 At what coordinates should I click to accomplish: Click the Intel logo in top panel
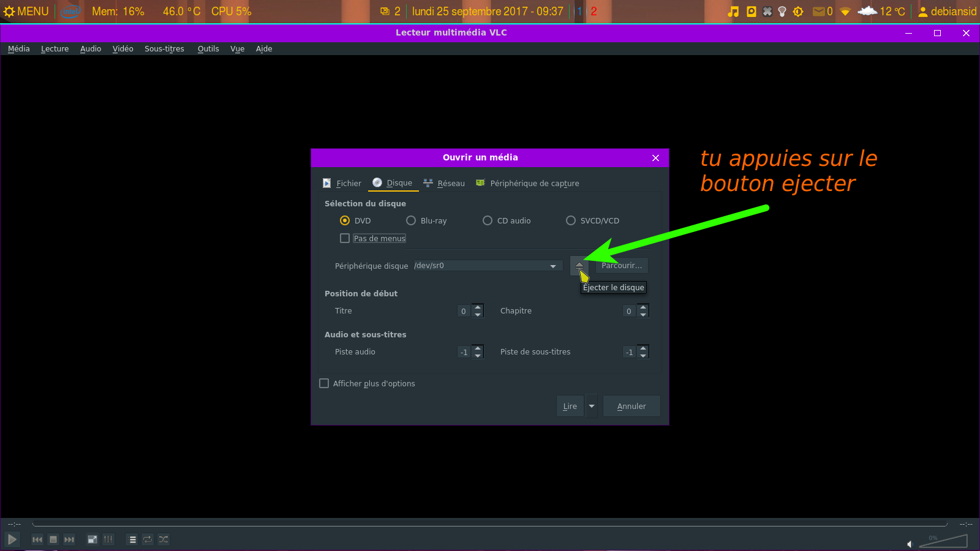70,12
